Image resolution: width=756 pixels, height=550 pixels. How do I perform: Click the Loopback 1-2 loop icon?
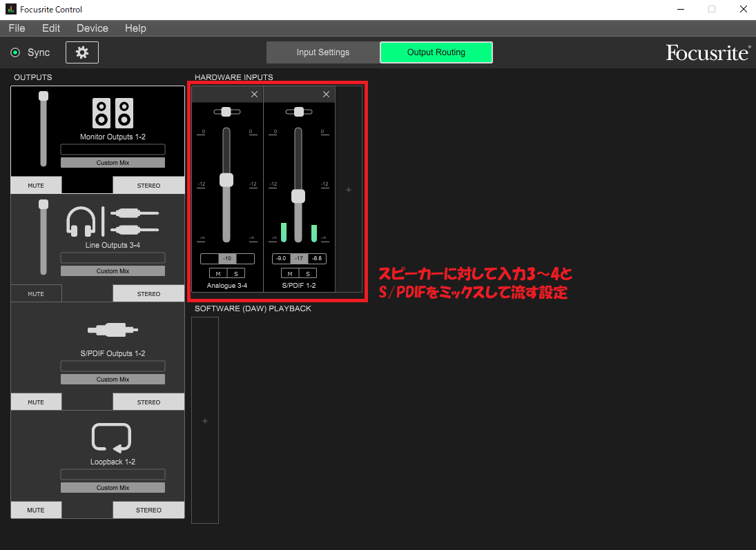(111, 438)
